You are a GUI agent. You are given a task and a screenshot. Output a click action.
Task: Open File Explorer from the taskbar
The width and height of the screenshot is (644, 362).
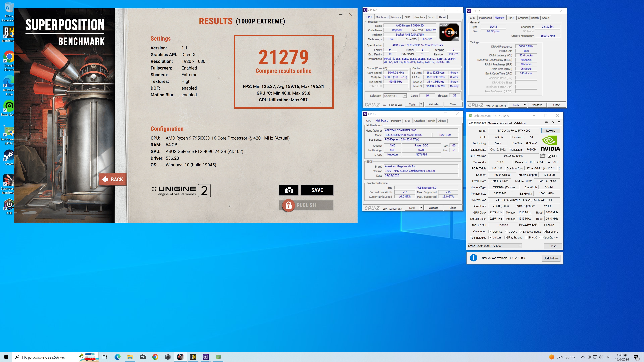tap(130, 357)
